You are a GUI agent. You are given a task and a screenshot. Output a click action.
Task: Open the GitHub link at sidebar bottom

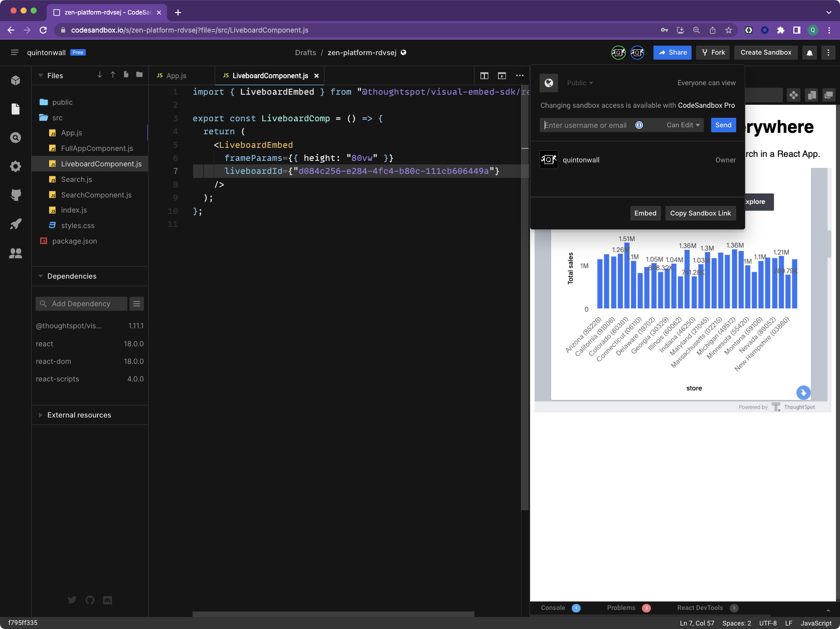click(x=90, y=600)
